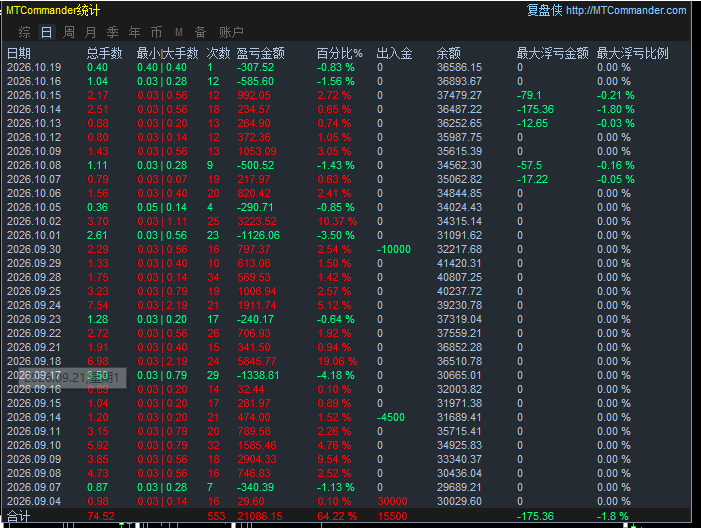701x528 pixels.
Task: Click balance value 30029.60
Action: 460,501
